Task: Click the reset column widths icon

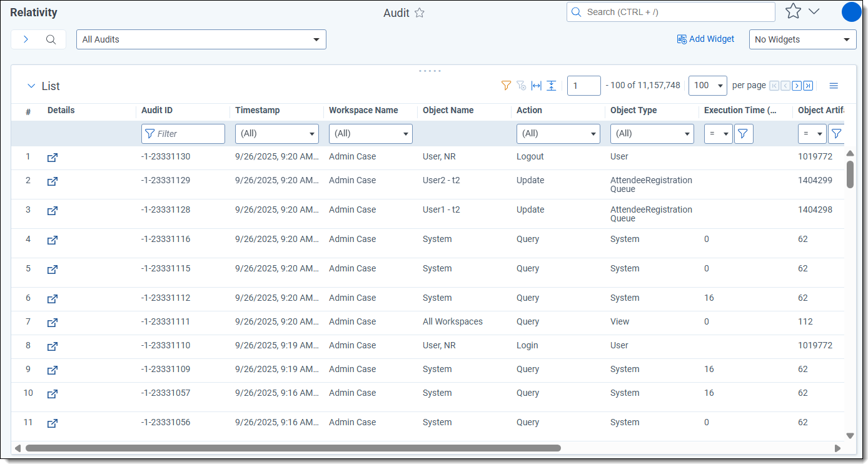Action: pyautogui.click(x=536, y=86)
